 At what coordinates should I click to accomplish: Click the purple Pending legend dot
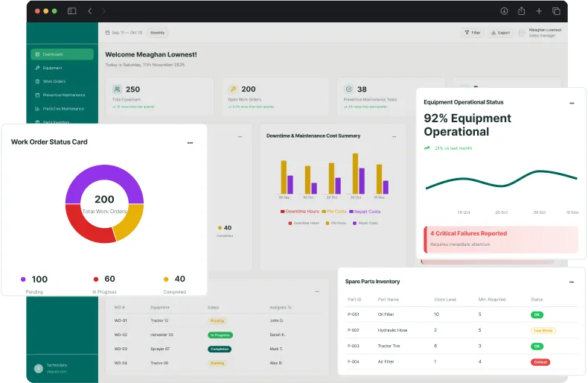point(23,279)
